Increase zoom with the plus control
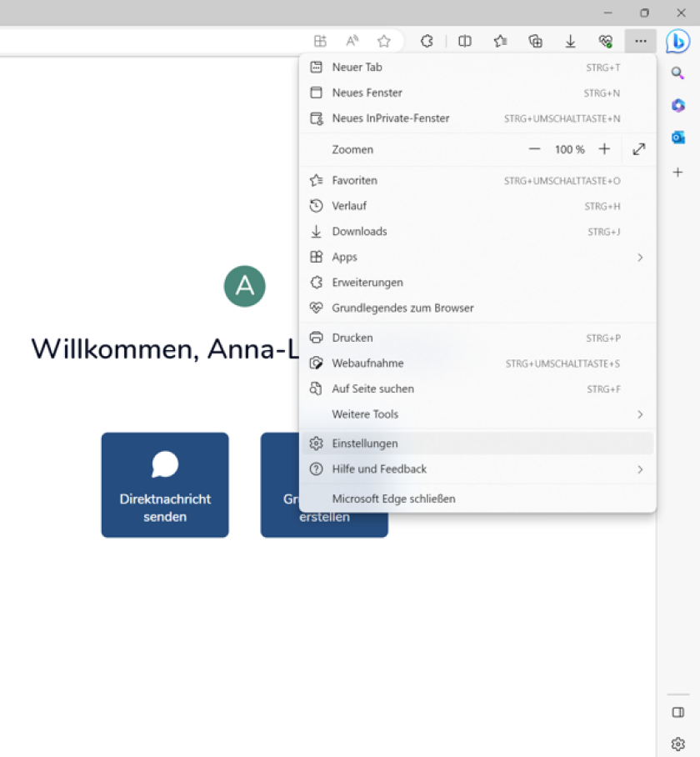This screenshot has width=700, height=757. (602, 149)
